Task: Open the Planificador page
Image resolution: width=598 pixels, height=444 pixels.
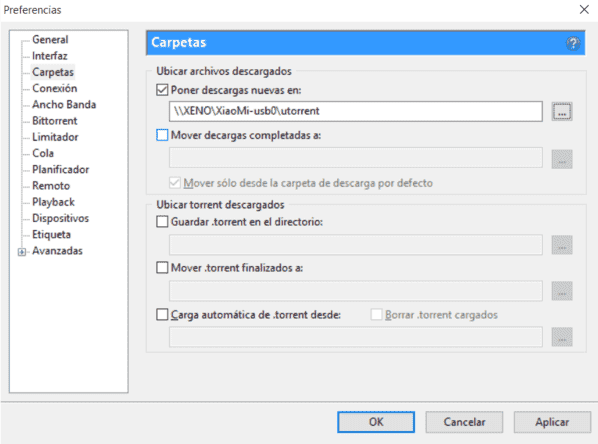Action: 60,169
